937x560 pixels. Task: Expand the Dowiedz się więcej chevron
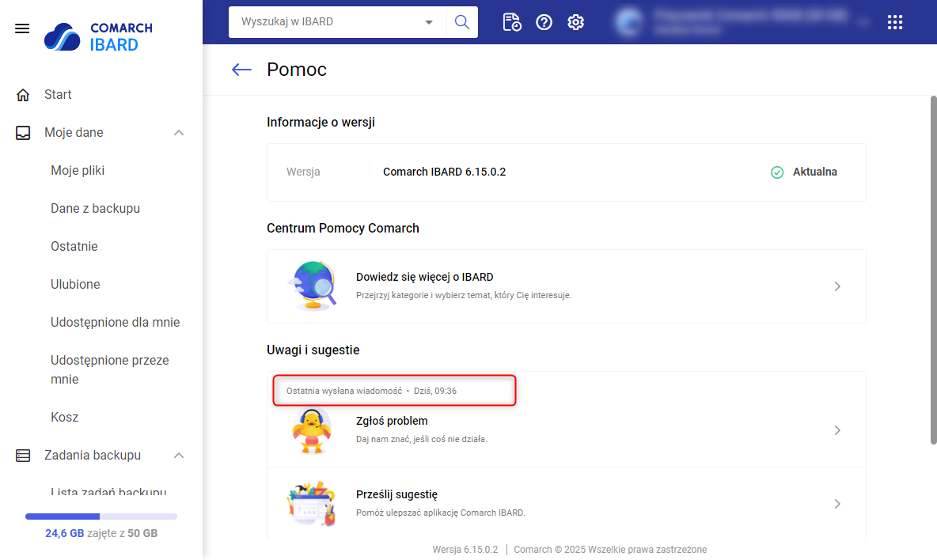pos(837,286)
